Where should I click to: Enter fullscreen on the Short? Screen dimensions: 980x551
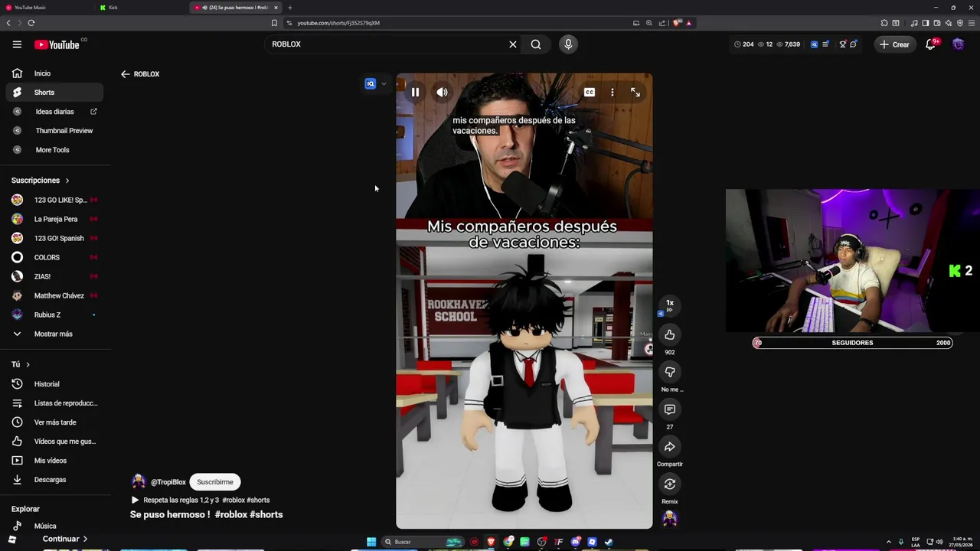click(635, 93)
